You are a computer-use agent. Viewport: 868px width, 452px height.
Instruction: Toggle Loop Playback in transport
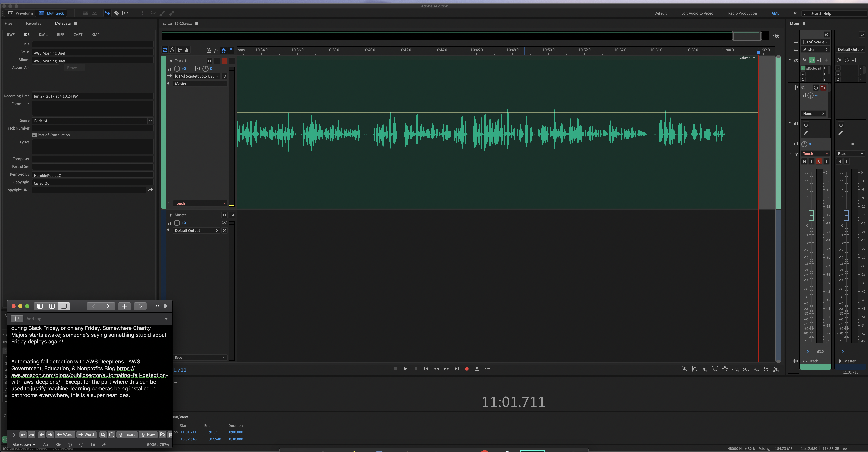477,369
